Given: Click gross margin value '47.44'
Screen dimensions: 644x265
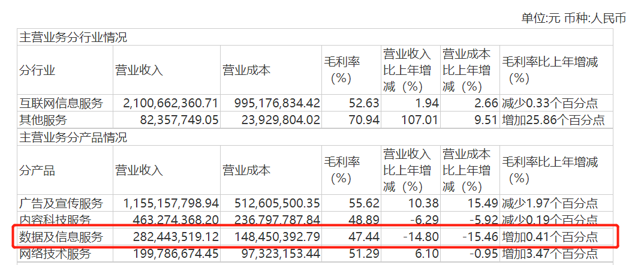Looking at the screenshot, I should (x=363, y=237).
